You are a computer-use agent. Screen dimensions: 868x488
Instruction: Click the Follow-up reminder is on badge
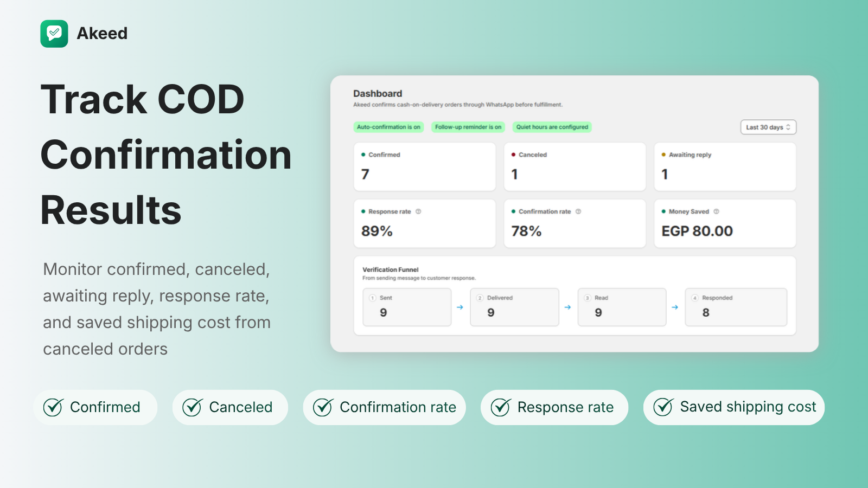pos(468,127)
